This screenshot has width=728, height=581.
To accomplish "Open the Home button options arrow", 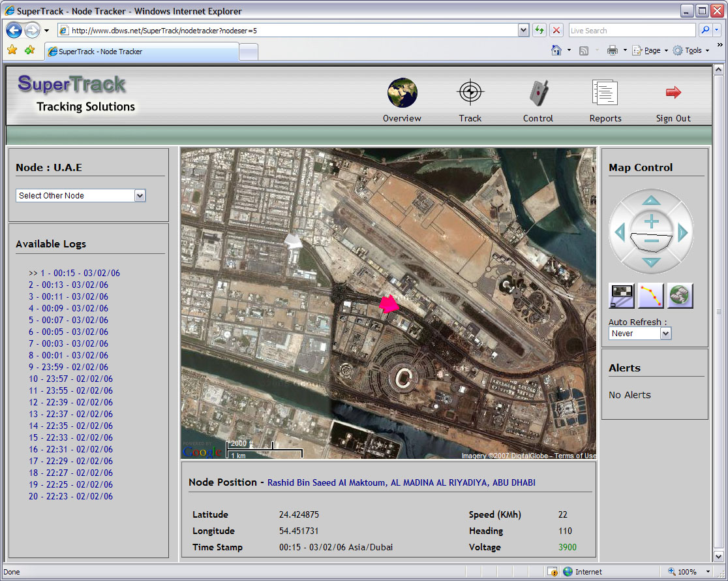I will click(569, 50).
